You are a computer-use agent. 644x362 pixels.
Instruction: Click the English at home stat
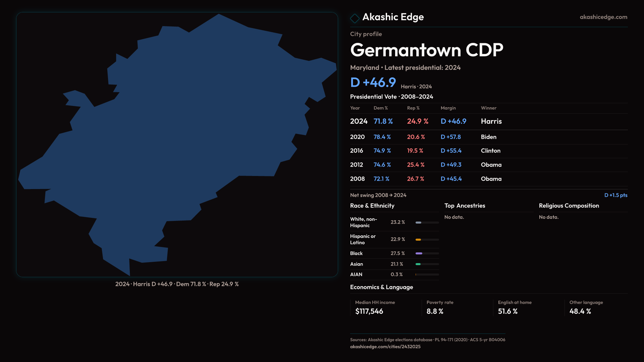[x=507, y=311]
